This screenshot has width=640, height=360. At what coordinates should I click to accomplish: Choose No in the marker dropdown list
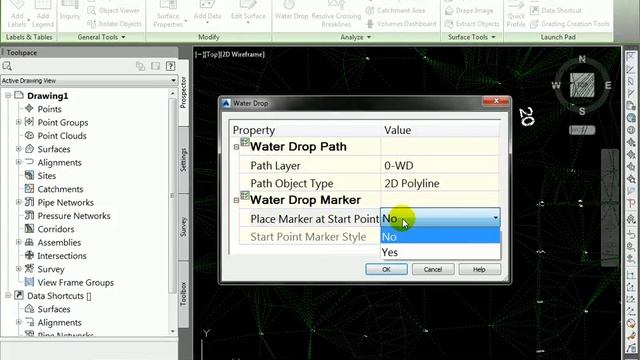pyautogui.click(x=440, y=237)
